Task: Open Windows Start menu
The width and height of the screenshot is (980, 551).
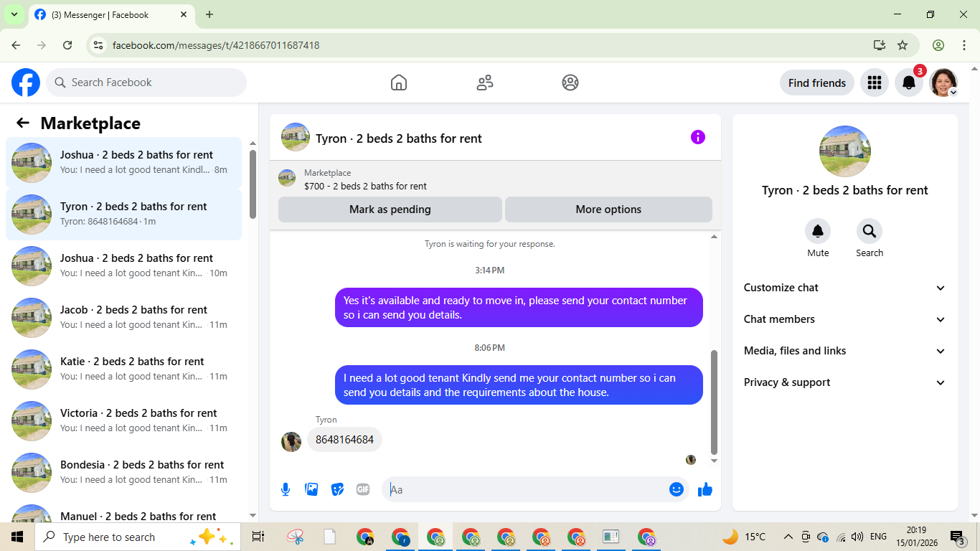Action: point(17,537)
